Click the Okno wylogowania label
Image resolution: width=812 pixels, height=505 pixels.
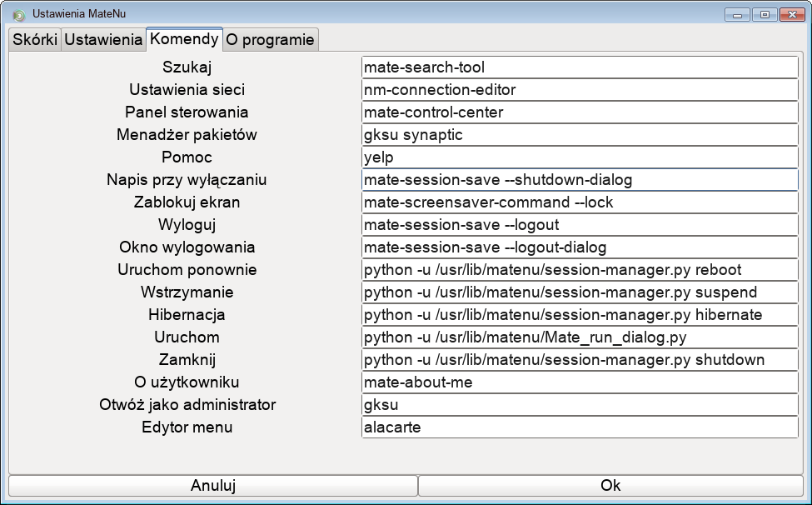(x=187, y=247)
